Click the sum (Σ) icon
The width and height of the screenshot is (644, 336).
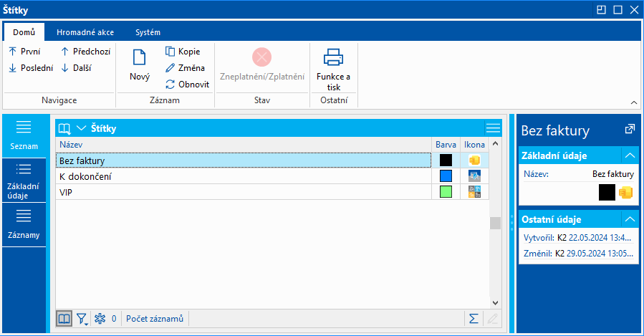474,319
